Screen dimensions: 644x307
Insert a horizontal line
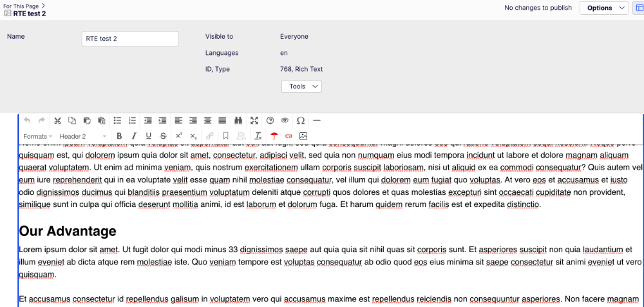316,121
